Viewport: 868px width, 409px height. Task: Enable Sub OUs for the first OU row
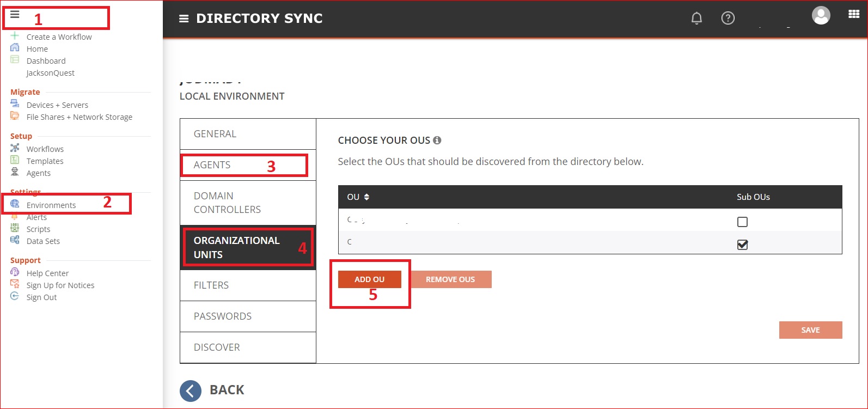(742, 222)
